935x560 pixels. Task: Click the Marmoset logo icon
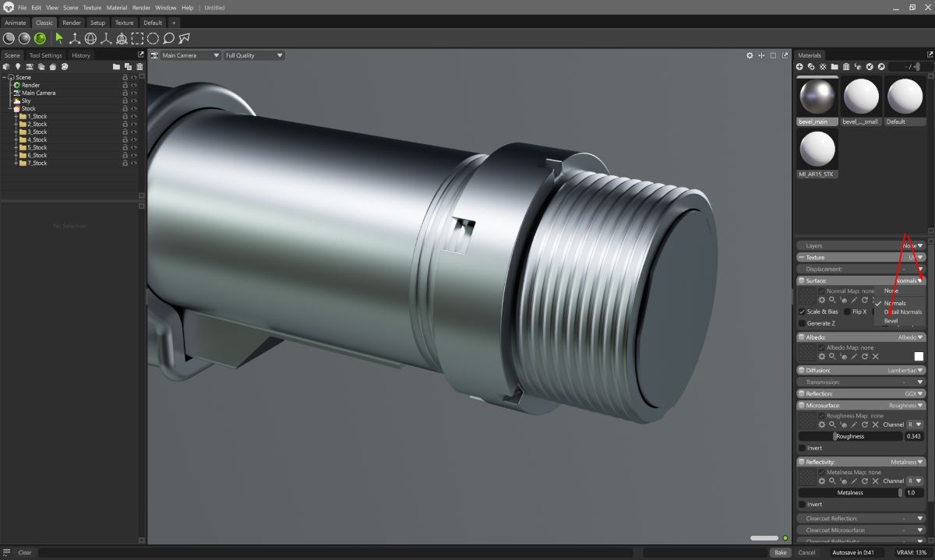(x=7, y=8)
